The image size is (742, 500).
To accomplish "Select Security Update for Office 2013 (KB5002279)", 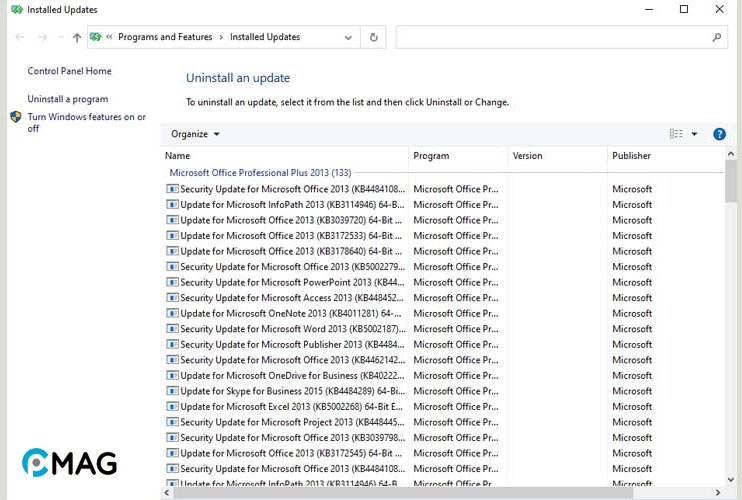I will (x=292, y=267).
